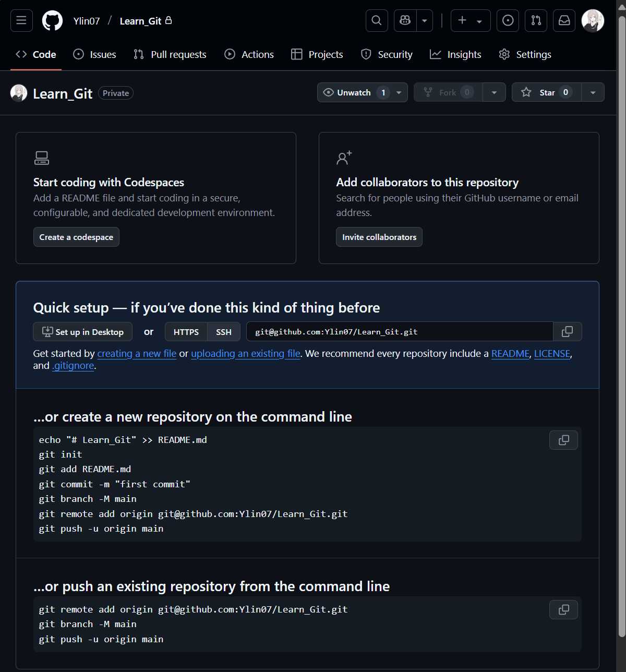The image size is (626, 672).
Task: Click the 'Start coding with Codespaces' heading
Action: 109,182
